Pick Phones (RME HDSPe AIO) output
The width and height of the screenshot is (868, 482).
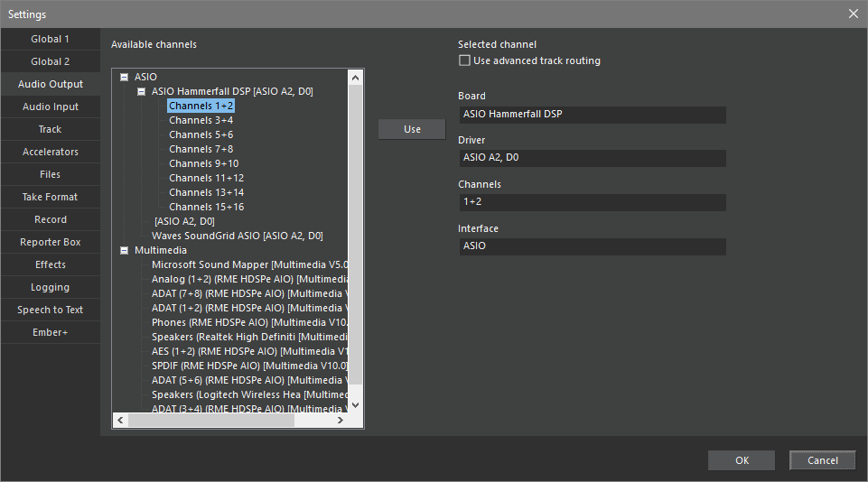[249, 322]
